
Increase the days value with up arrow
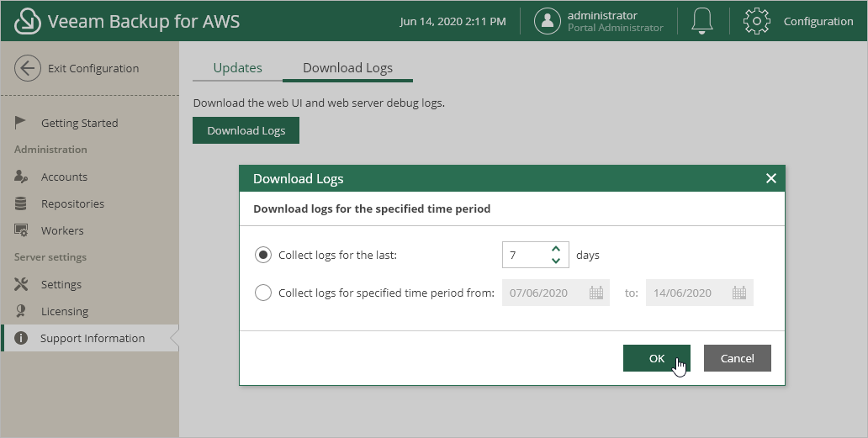556,249
